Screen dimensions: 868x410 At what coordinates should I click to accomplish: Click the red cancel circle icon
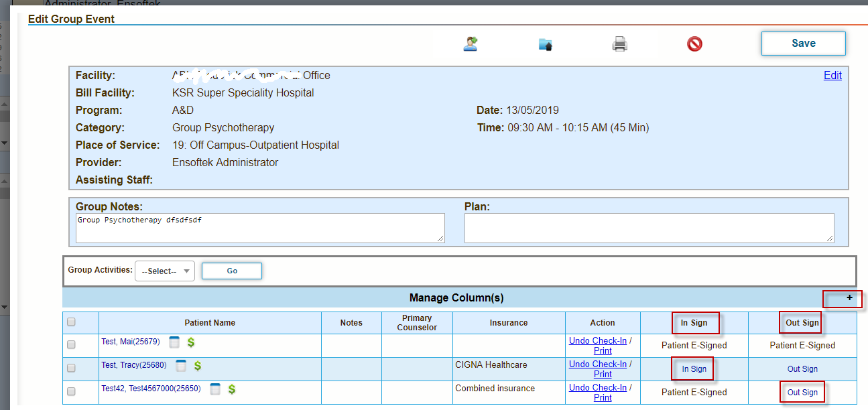694,44
